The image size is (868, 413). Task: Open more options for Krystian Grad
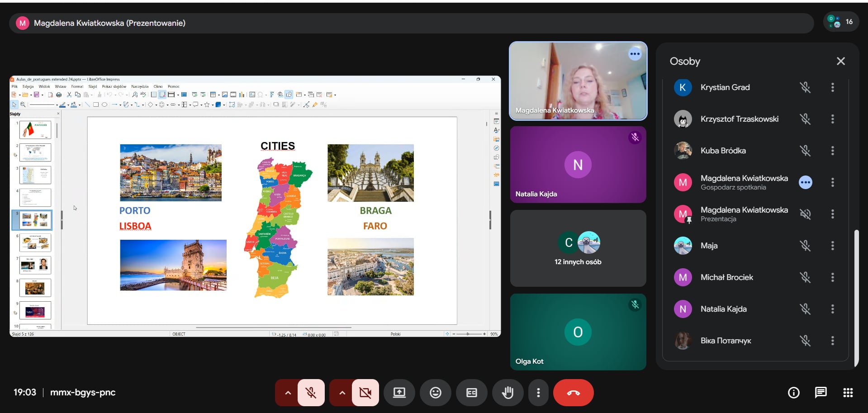(832, 87)
